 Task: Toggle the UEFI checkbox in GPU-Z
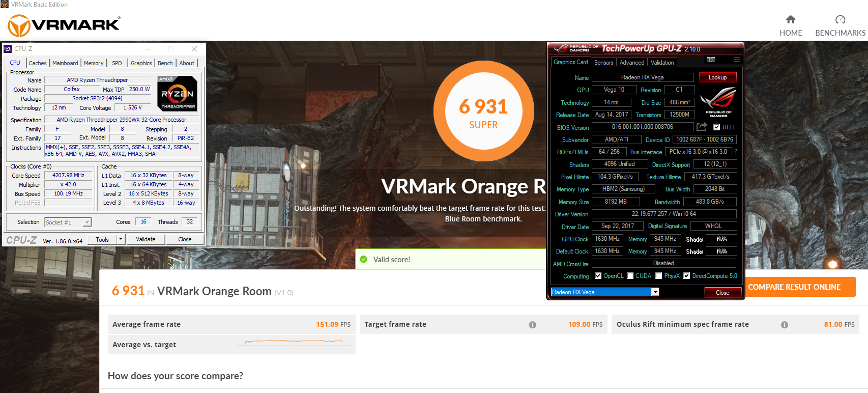coord(717,127)
